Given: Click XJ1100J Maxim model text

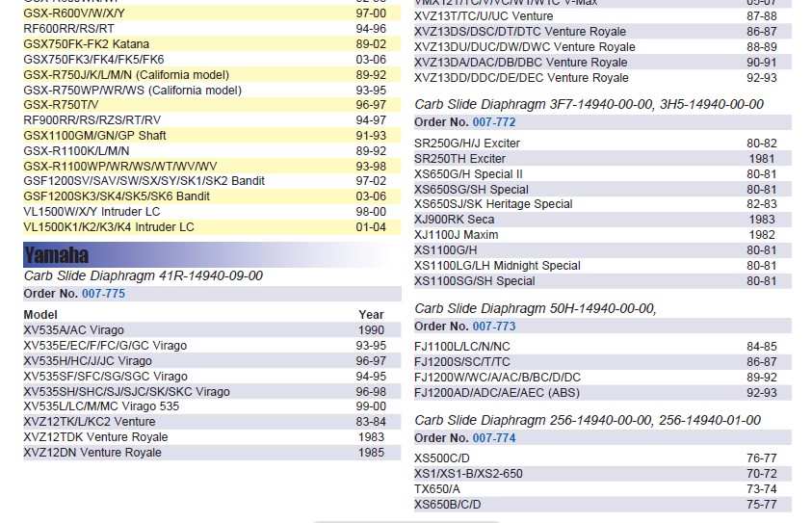Looking at the screenshot, I should 457,235.
